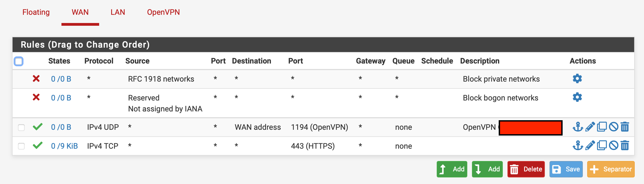The width and height of the screenshot is (644, 184).
Task: Switch to the Floating tab
Action: [36, 12]
